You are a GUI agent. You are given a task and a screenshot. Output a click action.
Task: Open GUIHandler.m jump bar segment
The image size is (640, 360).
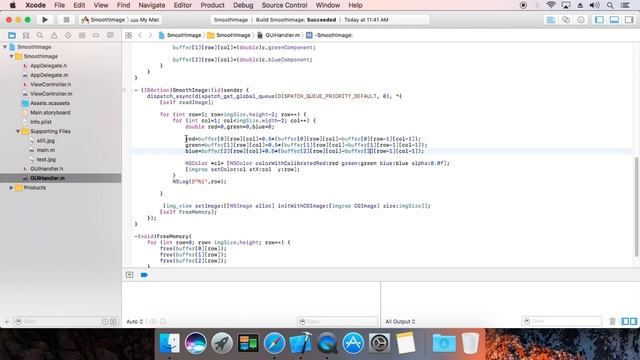(278, 36)
